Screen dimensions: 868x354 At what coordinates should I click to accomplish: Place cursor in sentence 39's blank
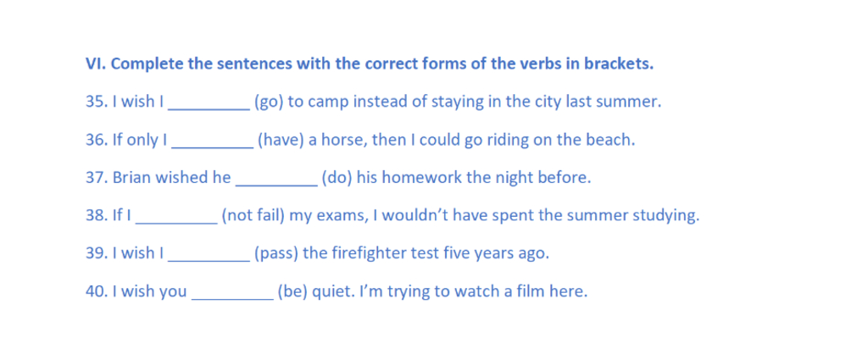coord(209,253)
